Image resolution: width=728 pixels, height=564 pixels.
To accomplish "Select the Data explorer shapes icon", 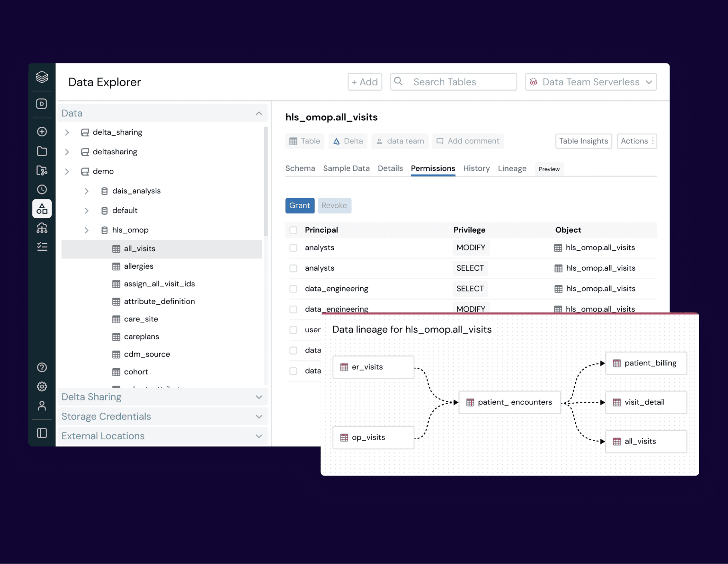I will [42, 209].
